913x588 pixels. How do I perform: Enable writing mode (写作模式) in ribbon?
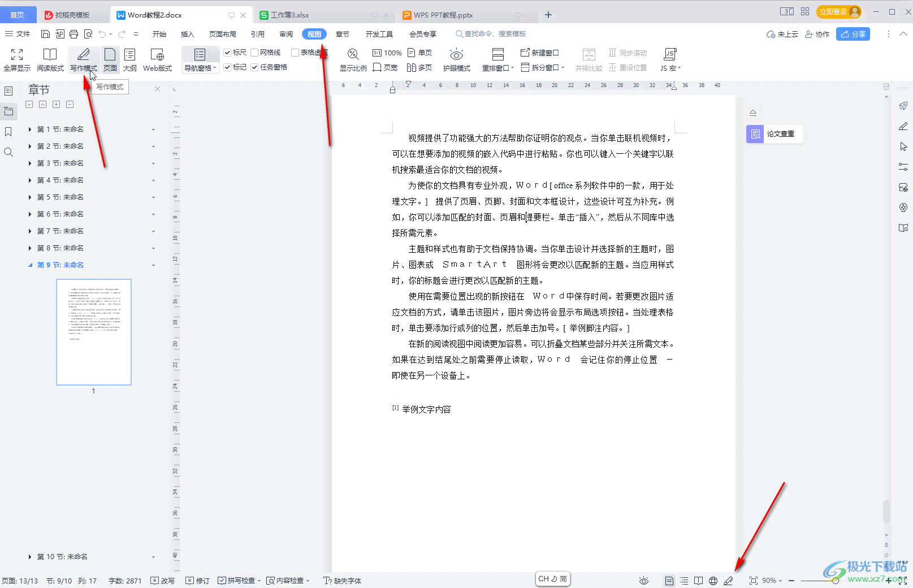click(84, 60)
